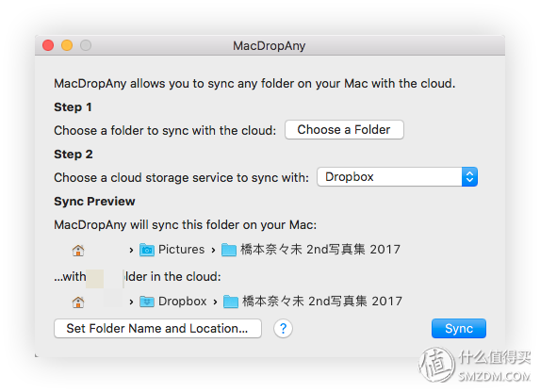Click the Dropbox folder icon in path

click(x=147, y=302)
